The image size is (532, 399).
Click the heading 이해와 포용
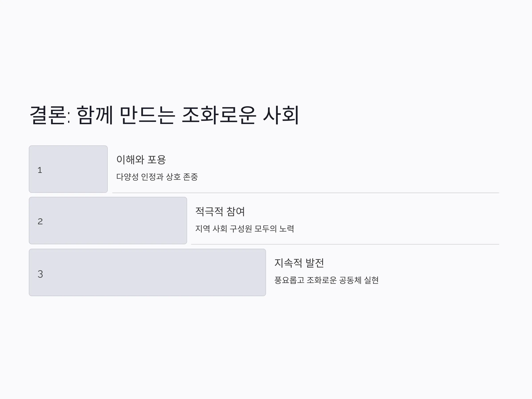coord(141,159)
